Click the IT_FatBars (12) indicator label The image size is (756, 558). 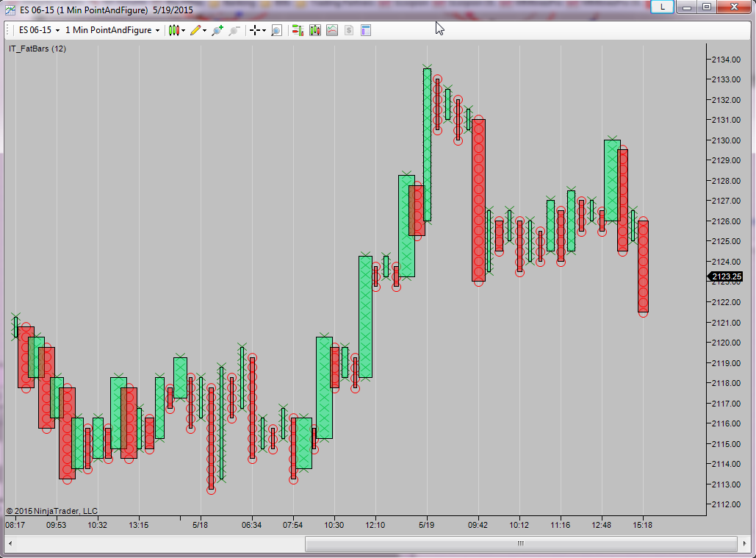(x=37, y=49)
